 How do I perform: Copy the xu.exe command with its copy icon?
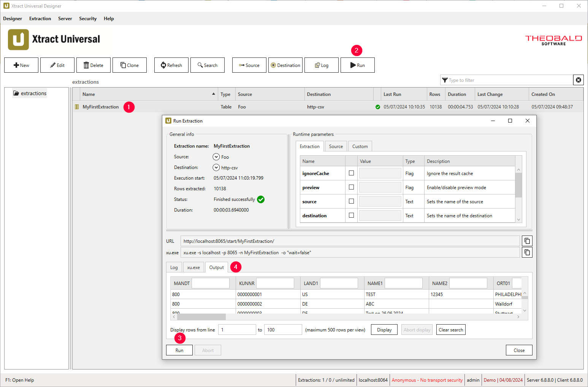(x=527, y=252)
